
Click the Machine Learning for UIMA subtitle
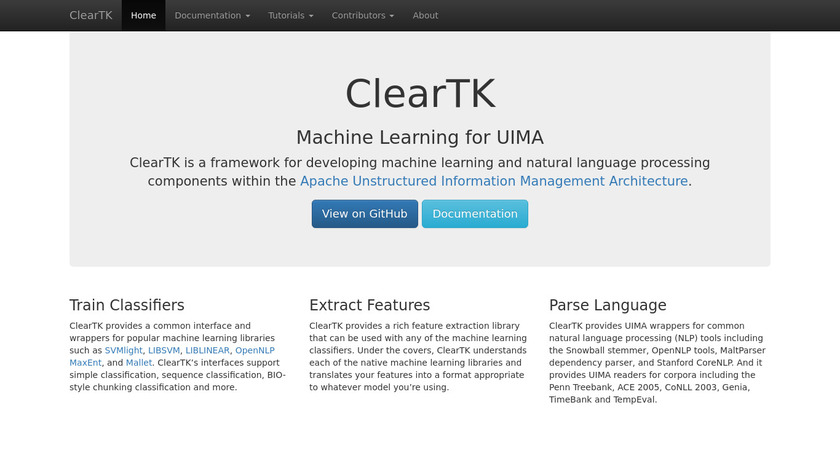(x=420, y=137)
